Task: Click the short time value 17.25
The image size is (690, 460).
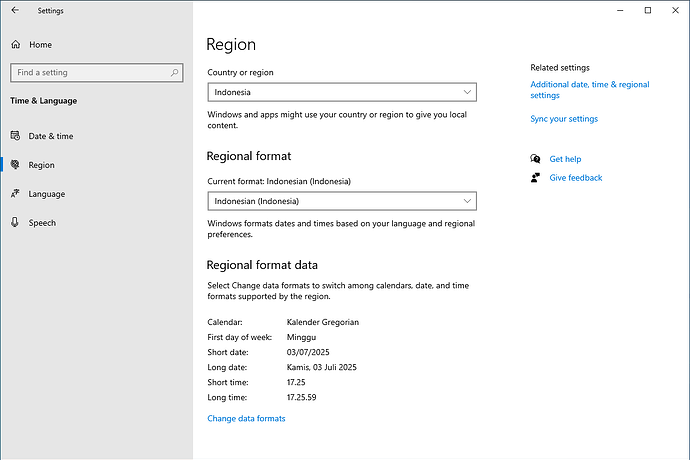Action: [x=296, y=382]
